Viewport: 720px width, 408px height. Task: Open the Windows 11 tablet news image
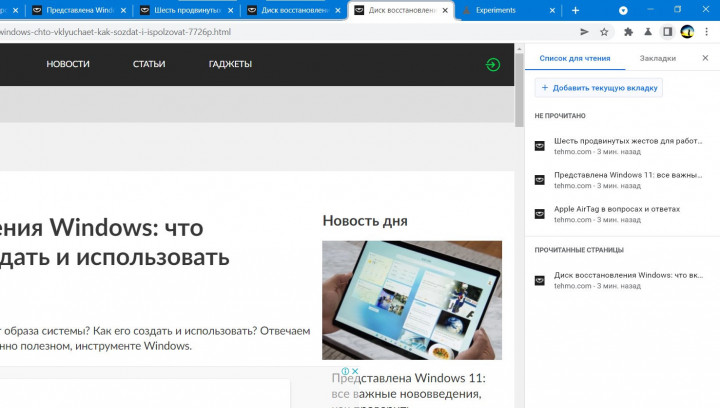coord(412,300)
